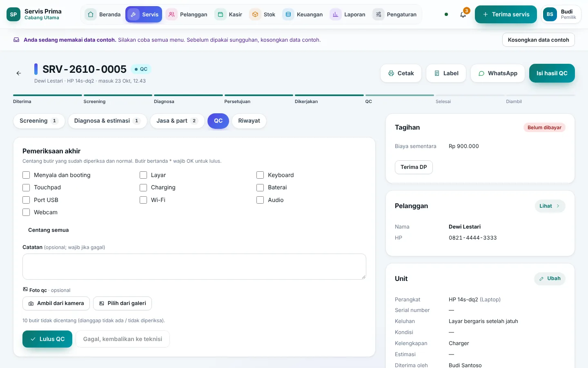Open the Pengaturan settings nav item
This screenshot has height=368, width=588.
395,14
